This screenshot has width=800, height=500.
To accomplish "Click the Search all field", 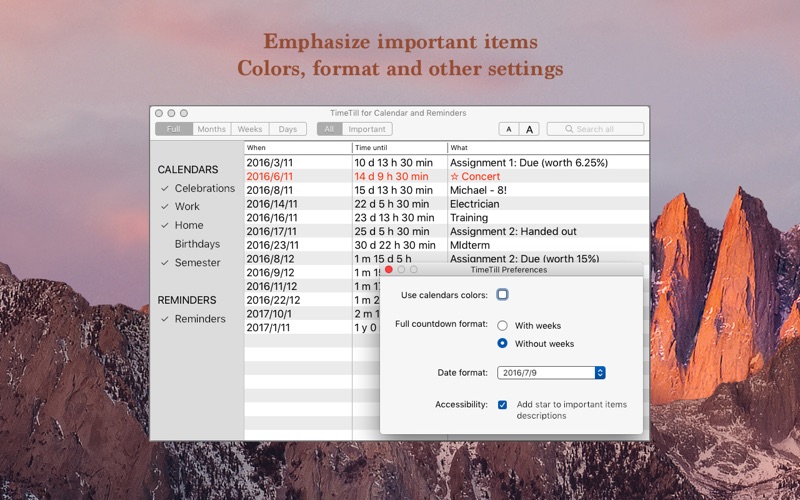I will point(600,129).
